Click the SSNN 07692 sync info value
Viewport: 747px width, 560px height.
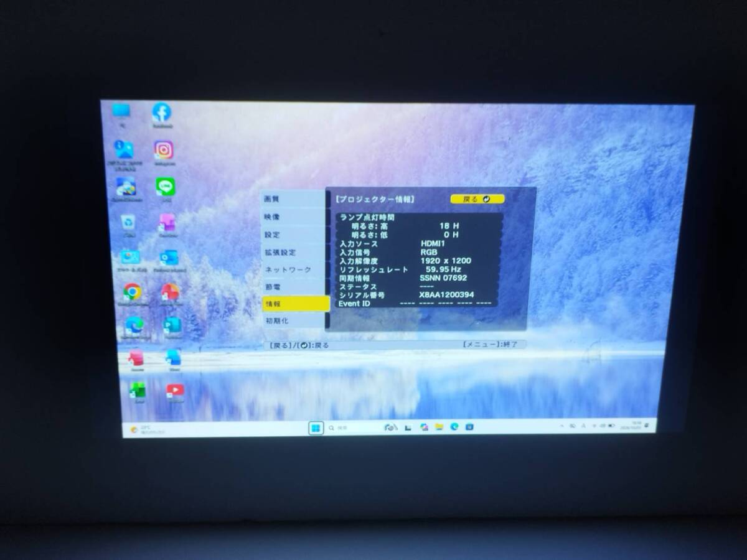(x=443, y=278)
